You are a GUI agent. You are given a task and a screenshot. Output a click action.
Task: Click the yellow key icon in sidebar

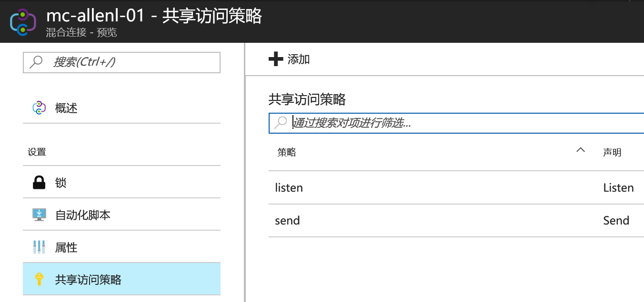39,280
